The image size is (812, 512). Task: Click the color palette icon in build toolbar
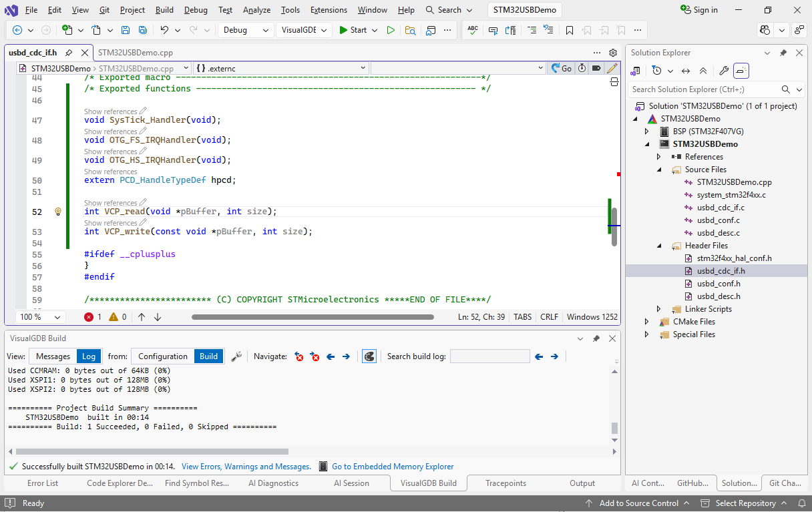pyautogui.click(x=369, y=356)
